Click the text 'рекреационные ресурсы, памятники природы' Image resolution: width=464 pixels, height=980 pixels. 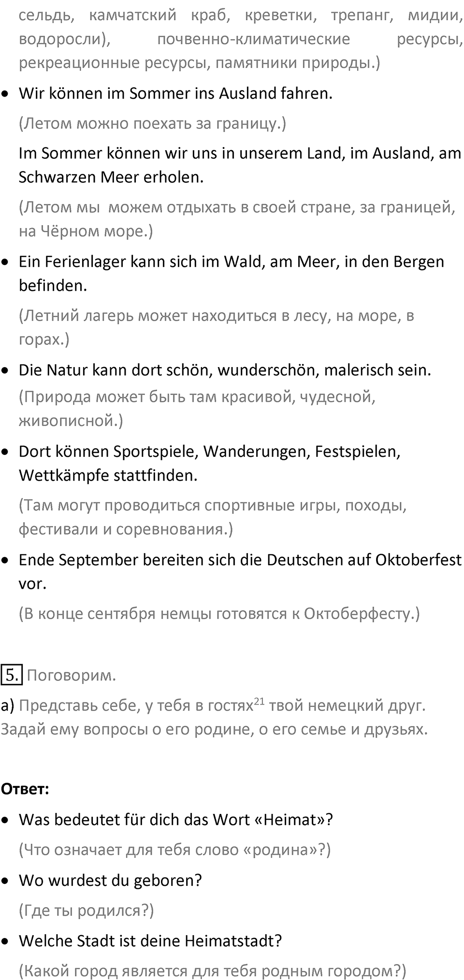click(x=200, y=63)
